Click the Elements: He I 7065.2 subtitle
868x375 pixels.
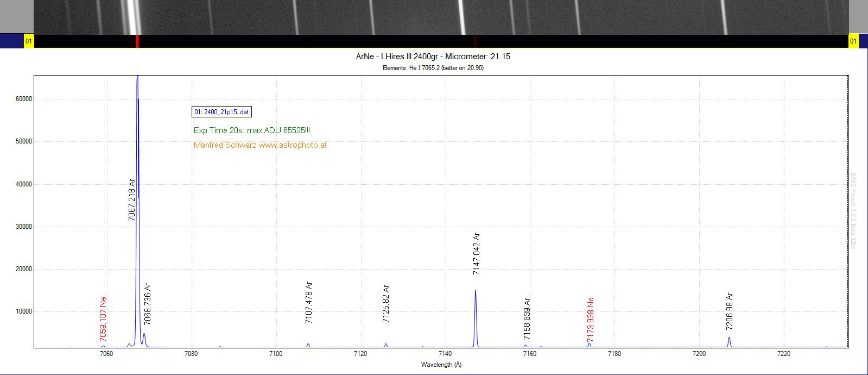point(433,68)
